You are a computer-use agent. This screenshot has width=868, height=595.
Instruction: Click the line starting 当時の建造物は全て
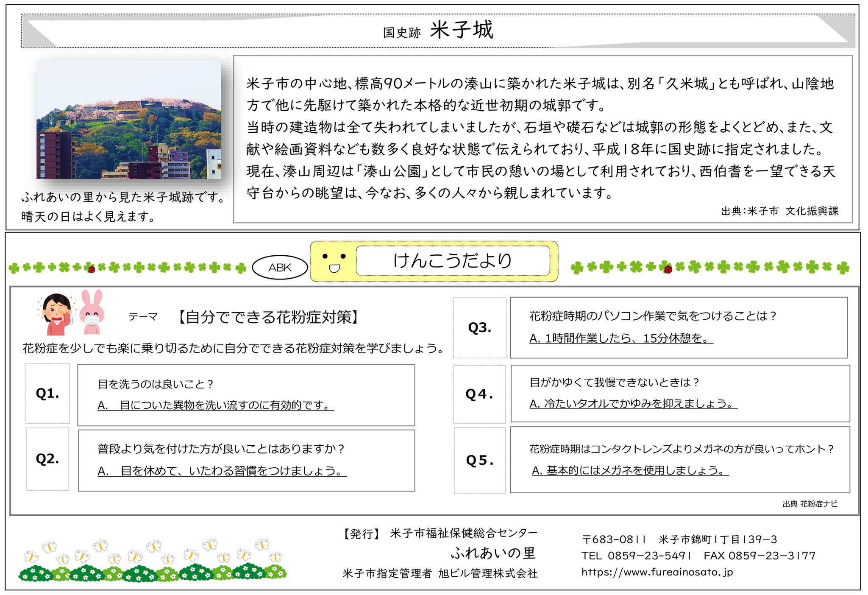coord(540,127)
